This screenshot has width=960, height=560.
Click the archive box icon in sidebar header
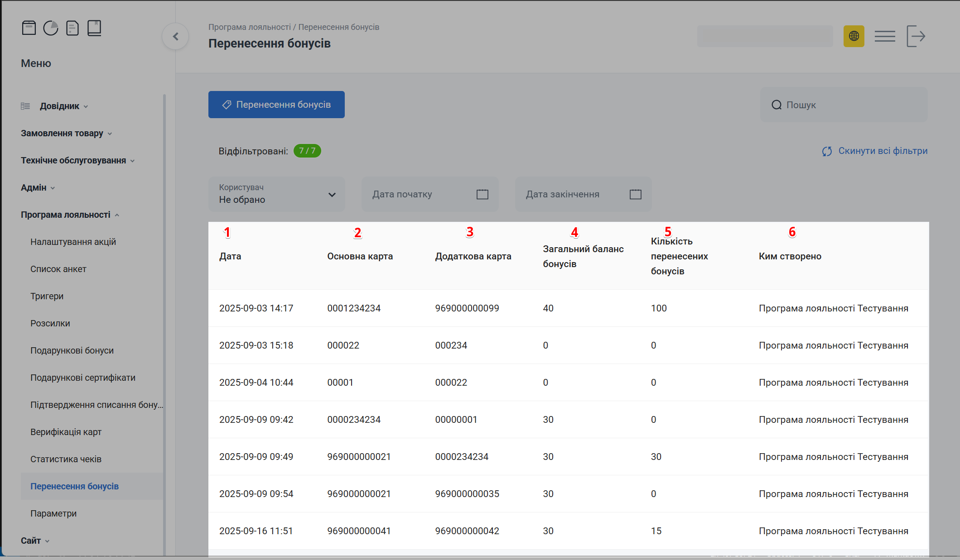[29, 28]
